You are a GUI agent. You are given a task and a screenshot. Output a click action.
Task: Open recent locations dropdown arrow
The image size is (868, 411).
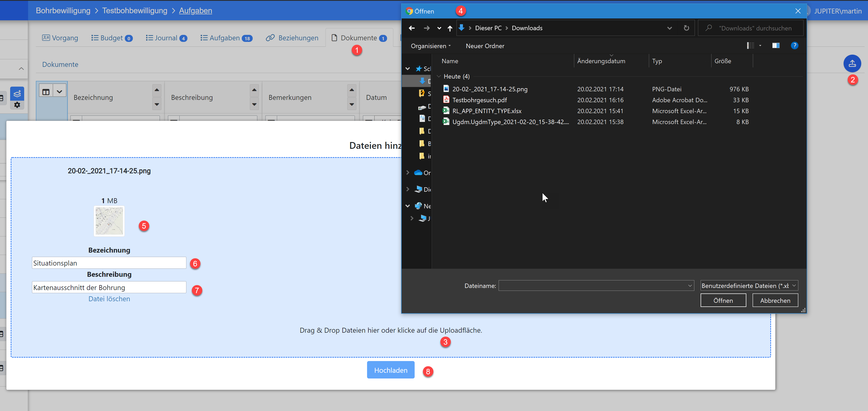pyautogui.click(x=439, y=28)
